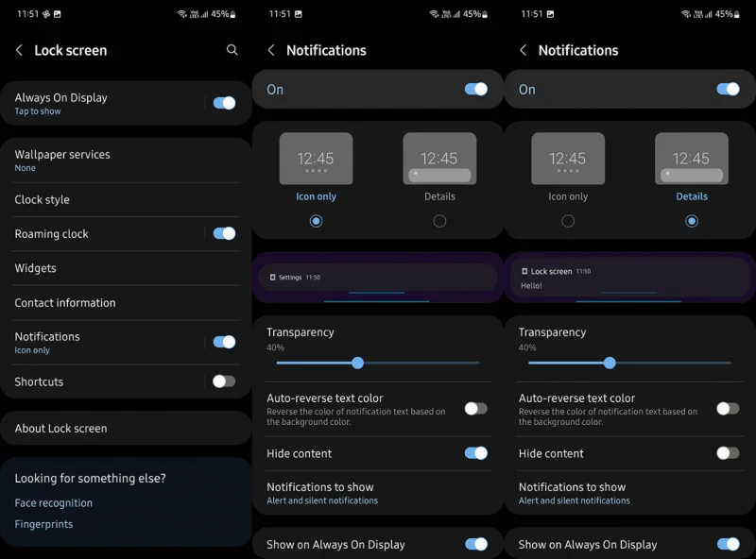Enable the Shortcuts switch
Viewport: 756px width, 559px height.
(x=224, y=381)
